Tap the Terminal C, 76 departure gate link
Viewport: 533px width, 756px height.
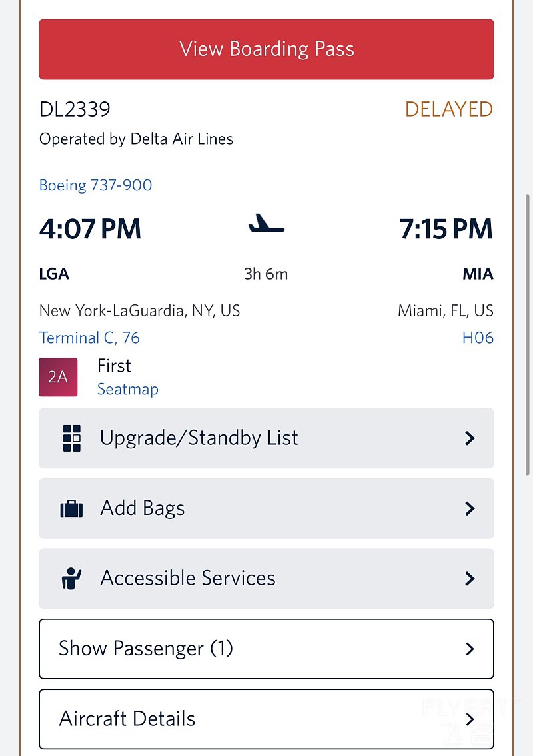point(89,338)
